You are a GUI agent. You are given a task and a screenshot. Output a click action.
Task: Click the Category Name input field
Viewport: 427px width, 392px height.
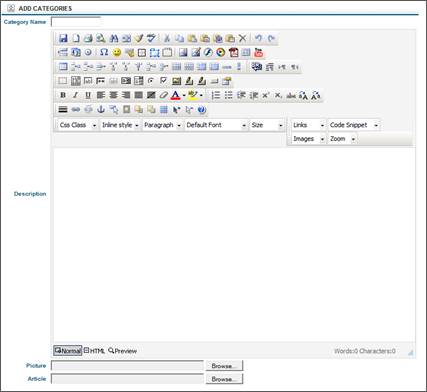[x=76, y=22]
